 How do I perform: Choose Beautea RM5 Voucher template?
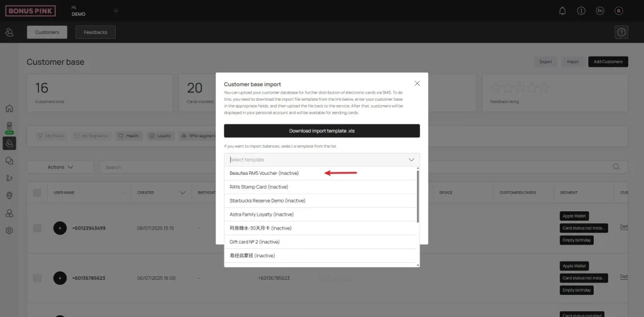tap(264, 173)
